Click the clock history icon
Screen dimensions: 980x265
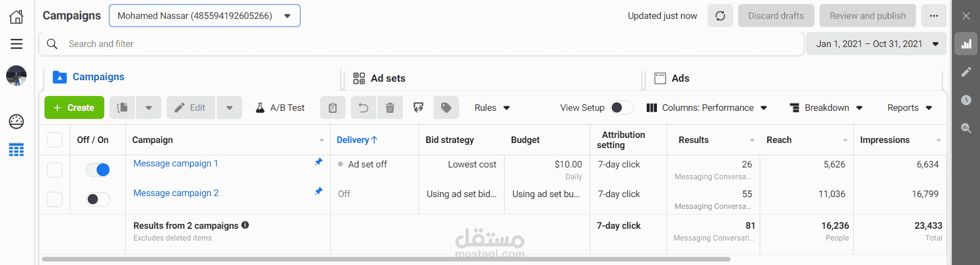tap(966, 100)
